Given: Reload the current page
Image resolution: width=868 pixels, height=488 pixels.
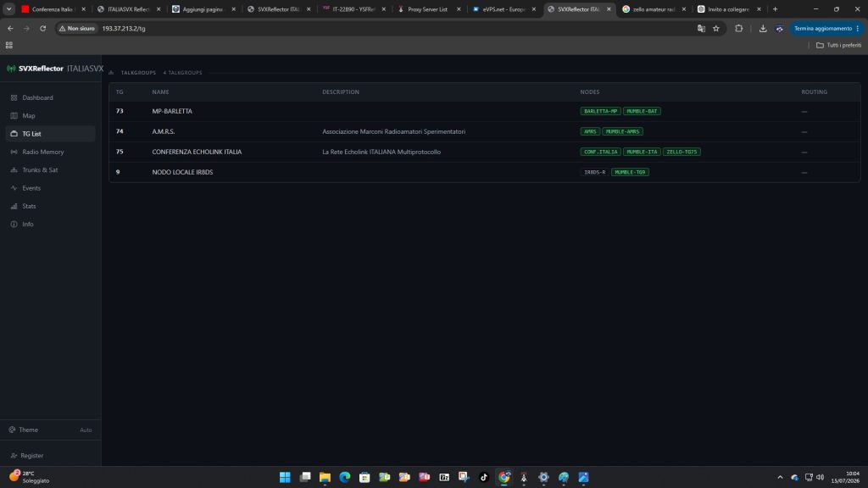Looking at the screenshot, I should pos(42,28).
